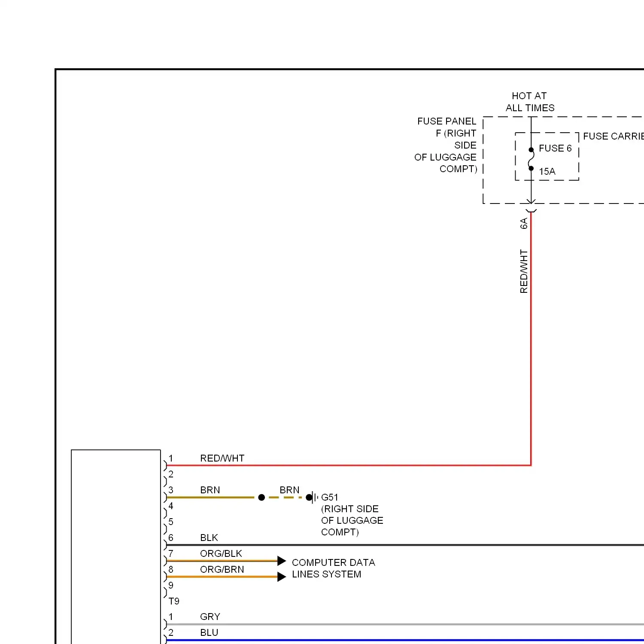The width and height of the screenshot is (644, 644).
Task: Click the 15A fuse rating text
Action: coord(547,171)
